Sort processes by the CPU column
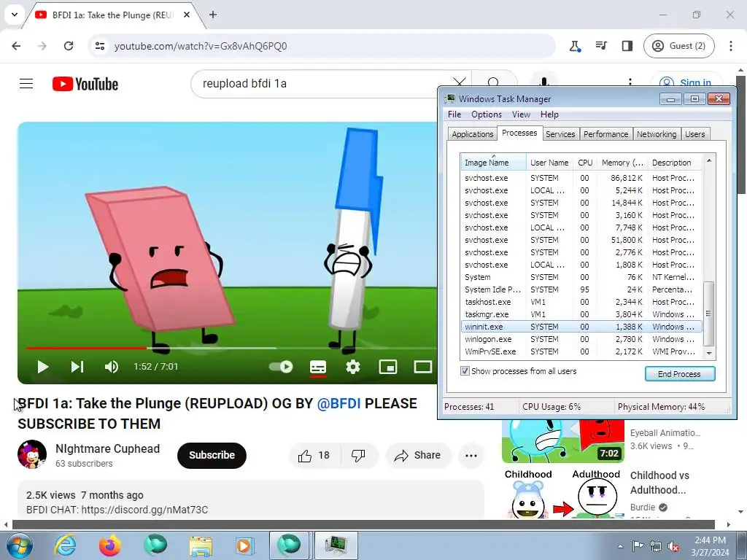 pyautogui.click(x=585, y=163)
